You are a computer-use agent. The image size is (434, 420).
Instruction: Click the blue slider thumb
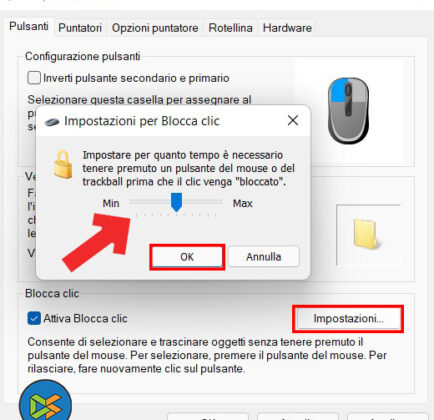176,202
